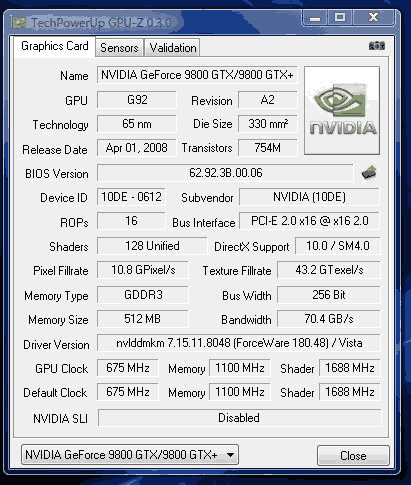The image size is (411, 485).
Task: Click the NVIDIA SLI Disabled field
Action: [x=239, y=418]
